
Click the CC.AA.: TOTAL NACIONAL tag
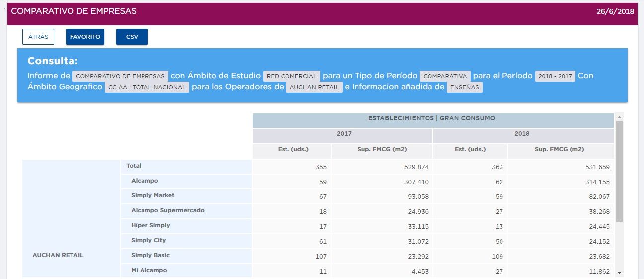coord(147,87)
